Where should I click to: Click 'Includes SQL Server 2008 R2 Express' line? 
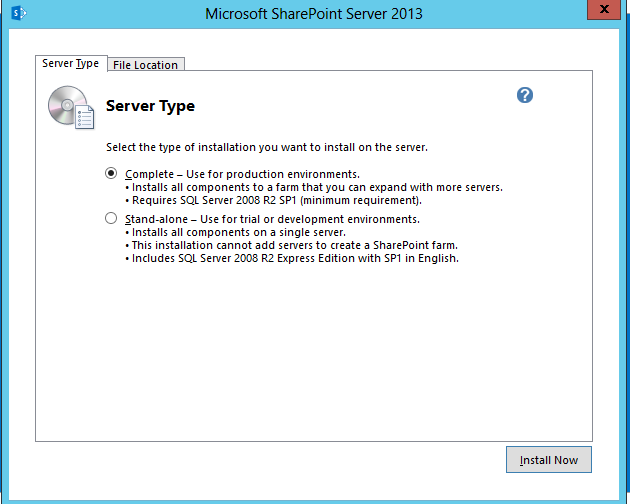[x=292, y=258]
